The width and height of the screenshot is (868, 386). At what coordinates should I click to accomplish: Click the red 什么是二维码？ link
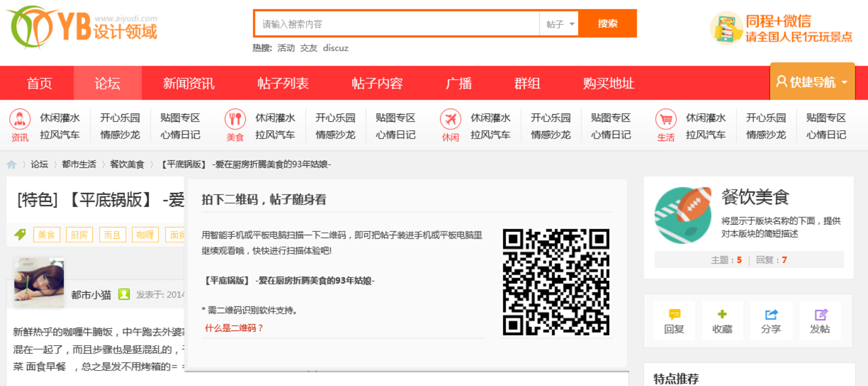[x=234, y=328]
